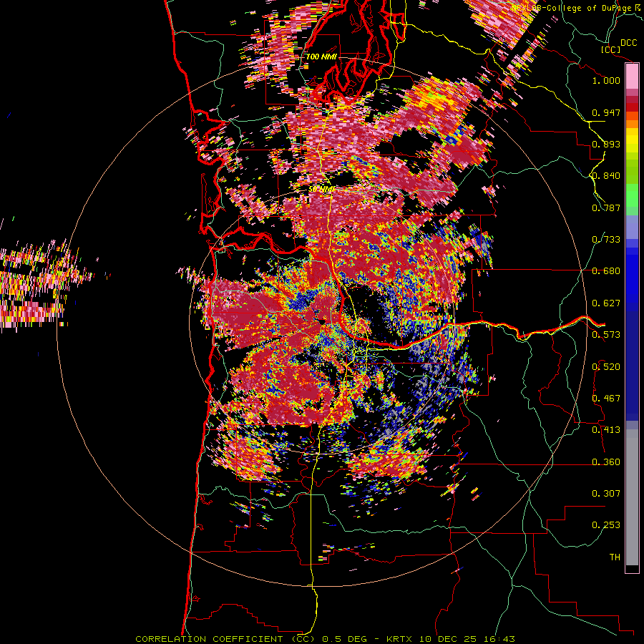644x644 pixels.
Task: Pick the orange color bar segment
Action: 632,123
